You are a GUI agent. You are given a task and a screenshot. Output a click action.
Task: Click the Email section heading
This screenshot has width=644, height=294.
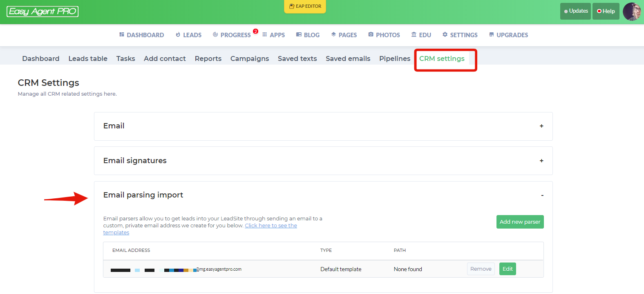pos(114,126)
